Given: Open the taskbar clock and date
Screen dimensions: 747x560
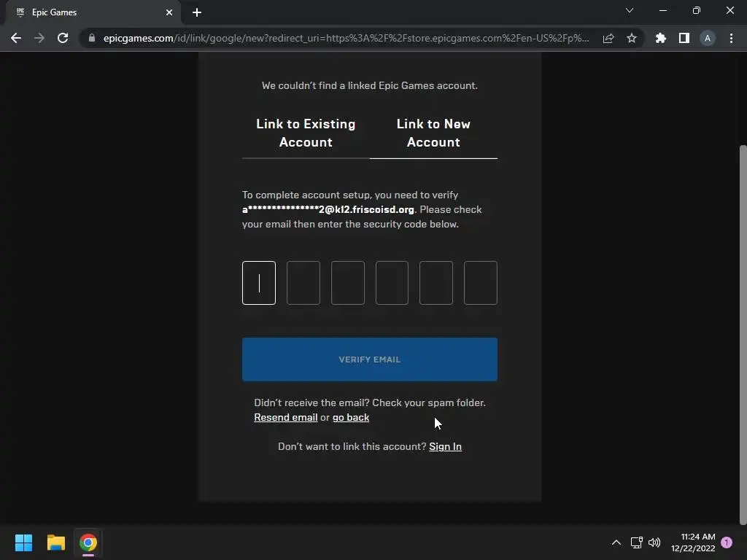Looking at the screenshot, I should coord(693,542).
